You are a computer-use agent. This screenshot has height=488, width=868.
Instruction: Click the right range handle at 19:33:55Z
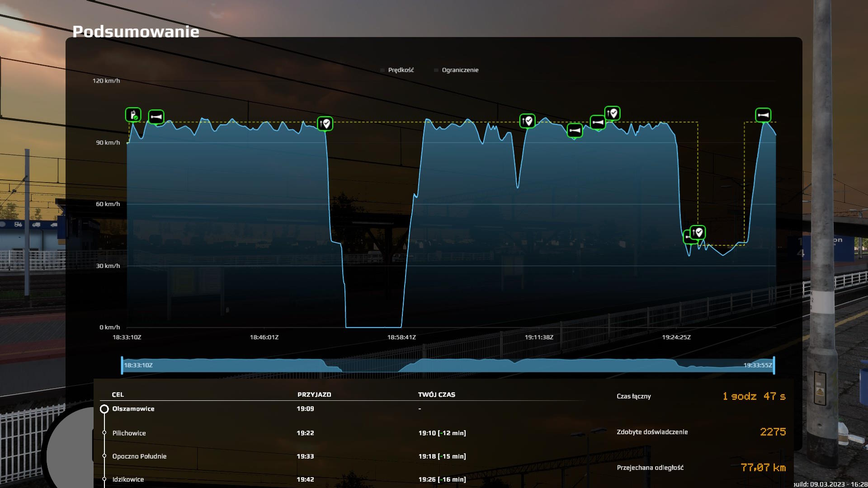(x=774, y=365)
